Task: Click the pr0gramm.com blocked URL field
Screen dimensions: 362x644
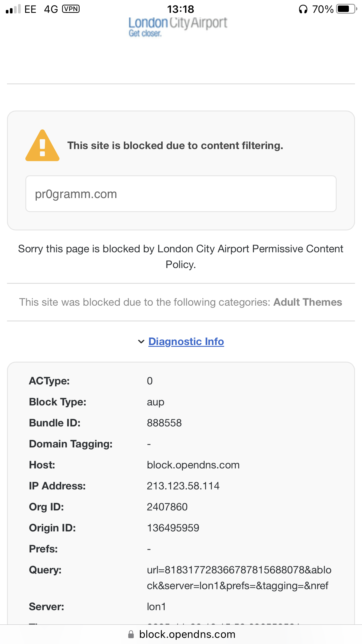Action: click(181, 194)
